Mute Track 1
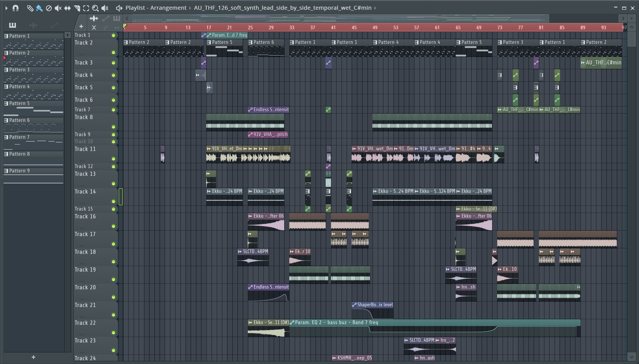The height and width of the screenshot is (364, 639). (x=113, y=35)
